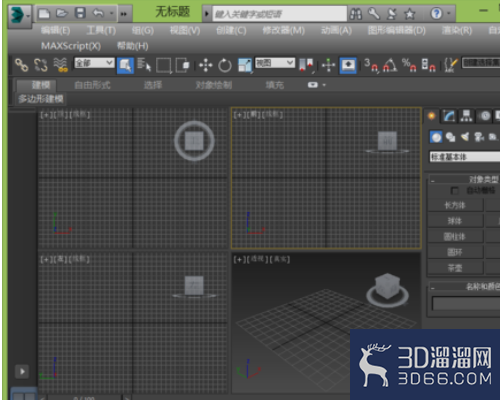Switch to the 自由形式 ribbon tab
500x400 pixels.
tap(92, 85)
